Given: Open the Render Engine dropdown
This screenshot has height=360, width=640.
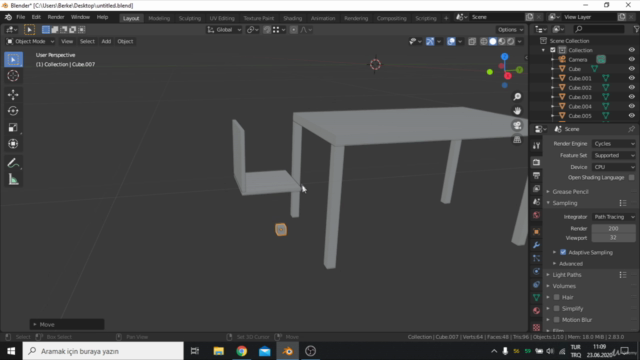Looking at the screenshot, I should click(x=613, y=144).
